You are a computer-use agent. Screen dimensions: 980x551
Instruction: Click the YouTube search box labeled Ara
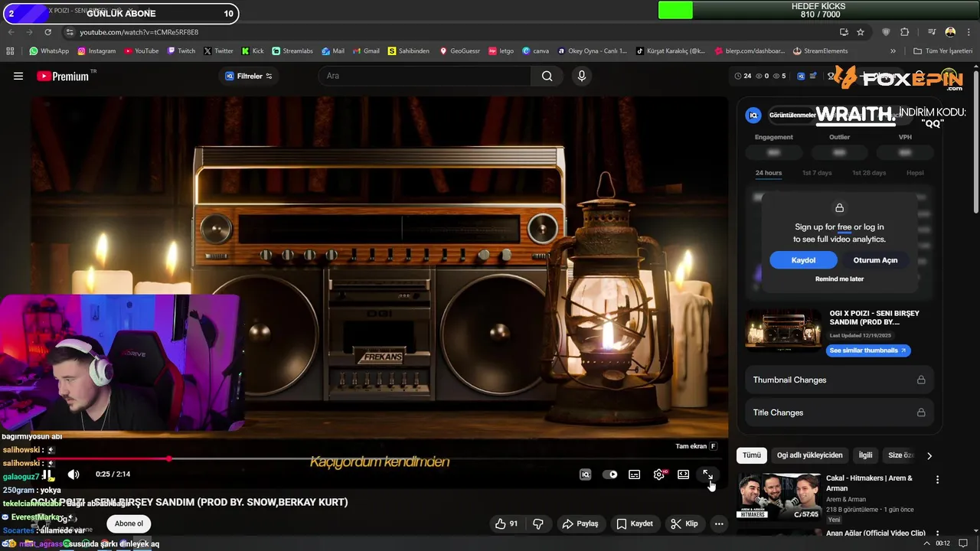[425, 76]
